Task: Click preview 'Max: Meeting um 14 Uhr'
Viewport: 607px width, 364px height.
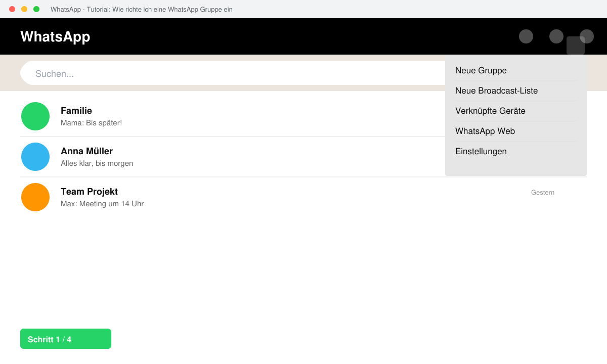Action: point(102,204)
